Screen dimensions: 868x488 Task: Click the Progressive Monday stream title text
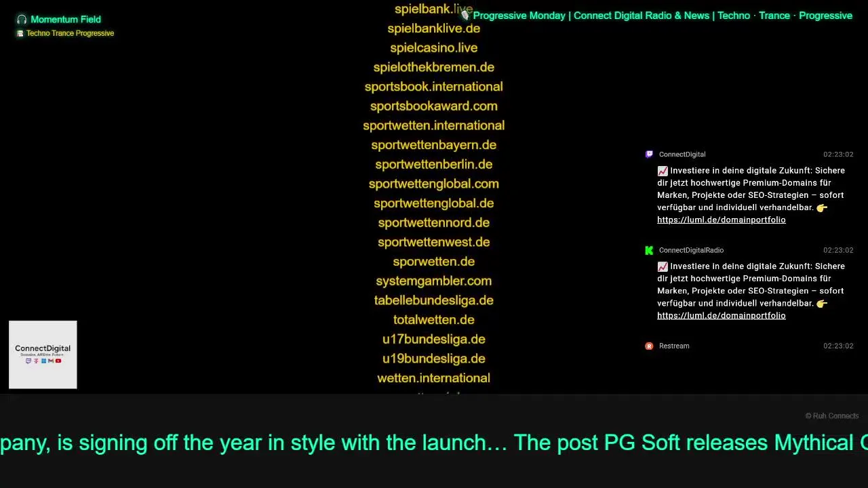tap(663, 16)
